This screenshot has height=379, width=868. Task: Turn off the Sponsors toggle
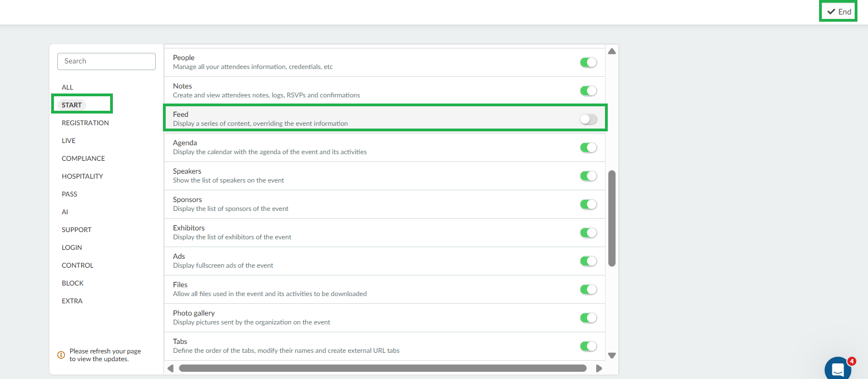[x=588, y=204]
